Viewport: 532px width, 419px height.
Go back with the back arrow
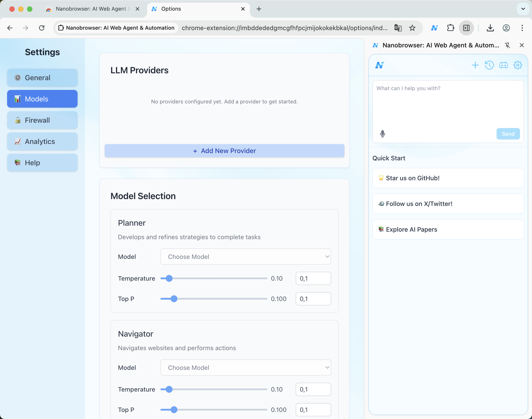[10, 28]
